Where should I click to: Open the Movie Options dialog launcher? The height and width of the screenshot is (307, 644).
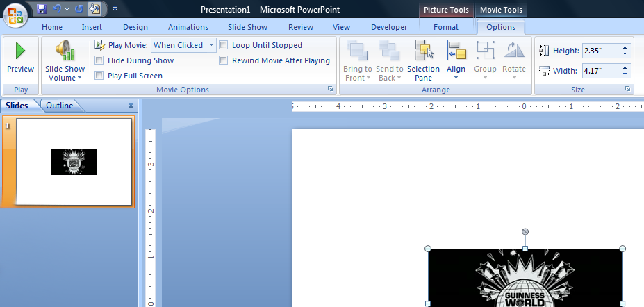tap(330, 90)
